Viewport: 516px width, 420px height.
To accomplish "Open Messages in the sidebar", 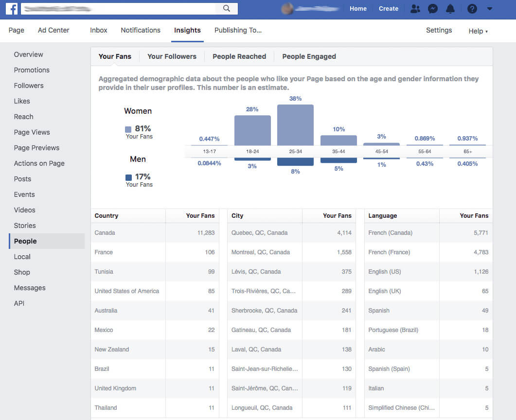I will [30, 288].
